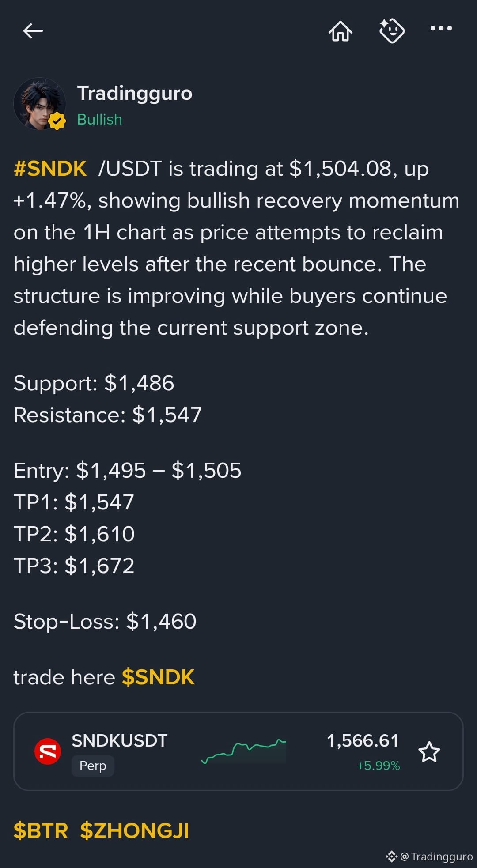Tap the Binance logo in the watermark

coord(391,857)
